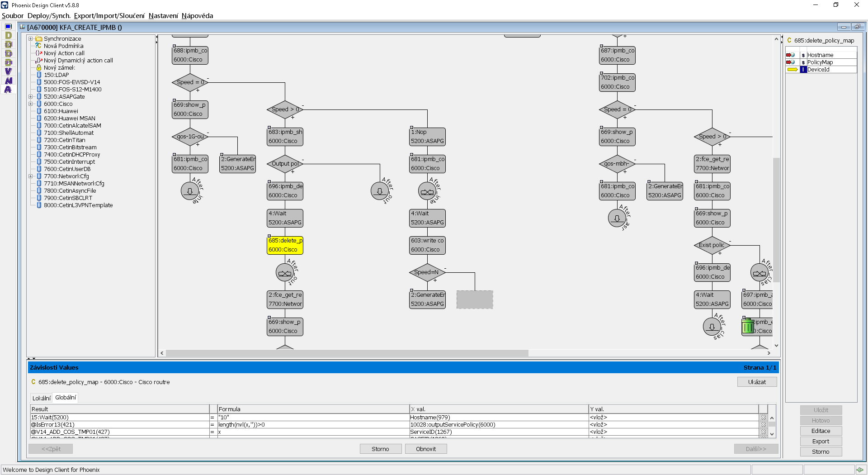Viewport: 868px width, 475px height.
Task: Open the Deploy/Synch. menu
Action: (49, 15)
